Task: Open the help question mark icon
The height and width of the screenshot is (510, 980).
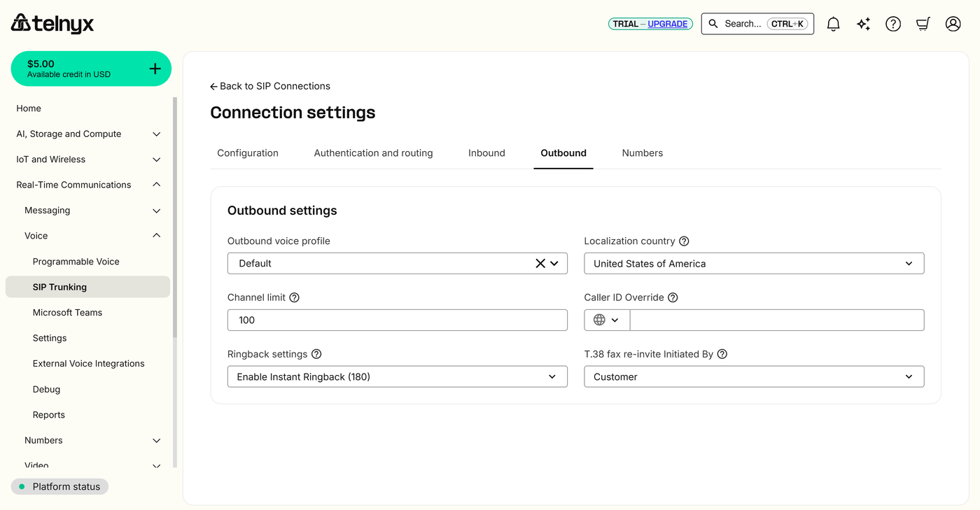Action: point(893,24)
